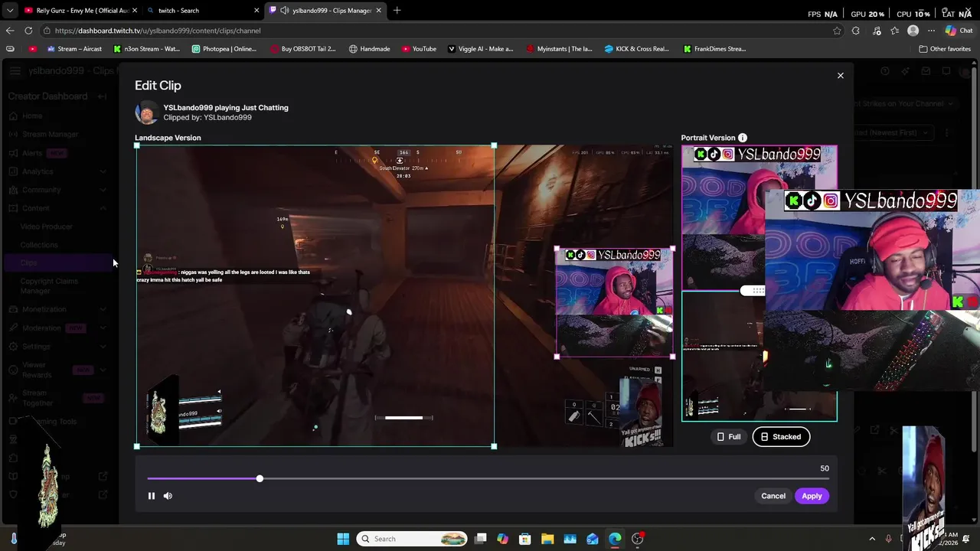Open the YouTube bookmark

419,49
